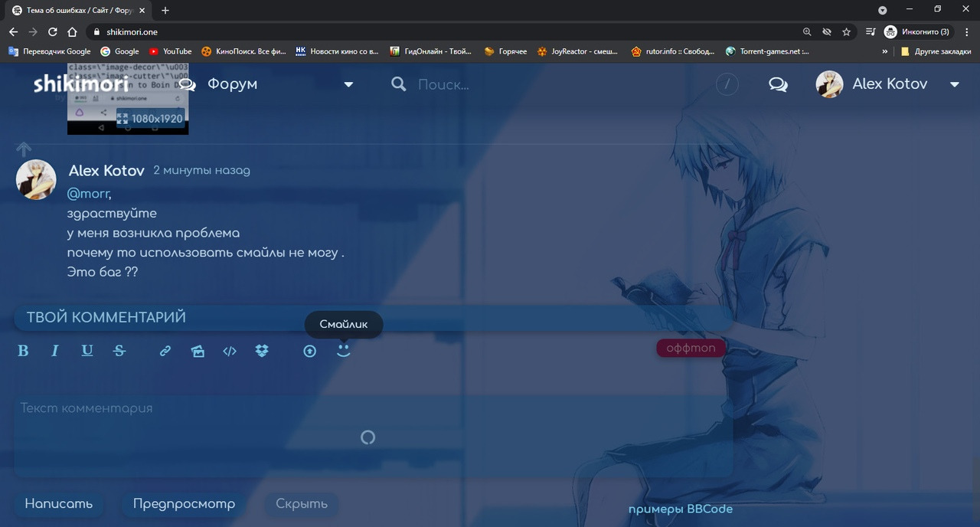Show hidden bookmarks with chevron
The height and width of the screenshot is (527, 980).
click(x=885, y=51)
